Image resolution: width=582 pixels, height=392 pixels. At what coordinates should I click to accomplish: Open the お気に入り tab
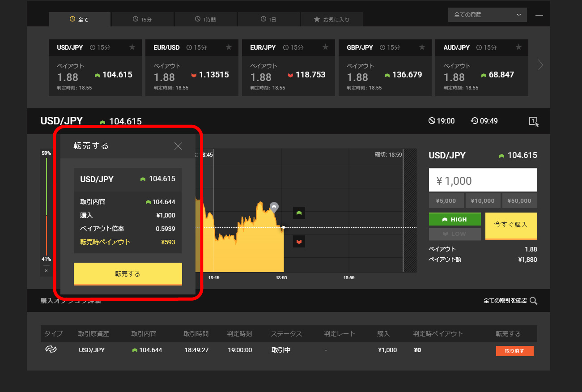(x=332, y=19)
